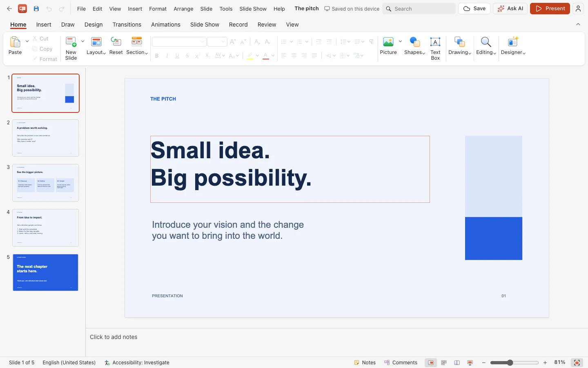Toggle strikethrough formatting
This screenshot has width=588, height=368.
[187, 56]
